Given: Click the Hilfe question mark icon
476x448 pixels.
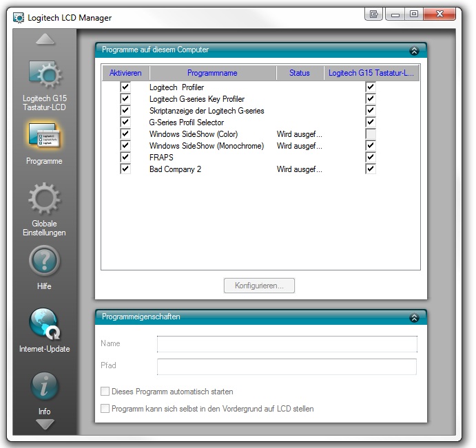Looking at the screenshot, I should point(45,262).
